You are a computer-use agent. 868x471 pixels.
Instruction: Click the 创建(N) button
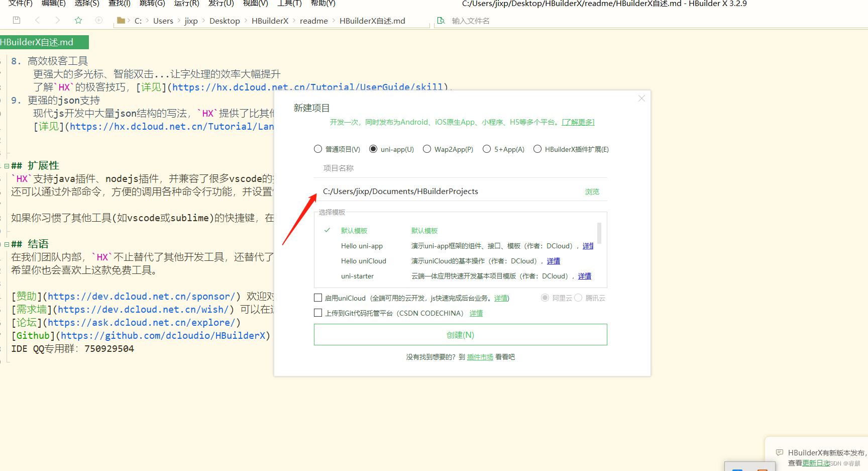pyautogui.click(x=461, y=335)
